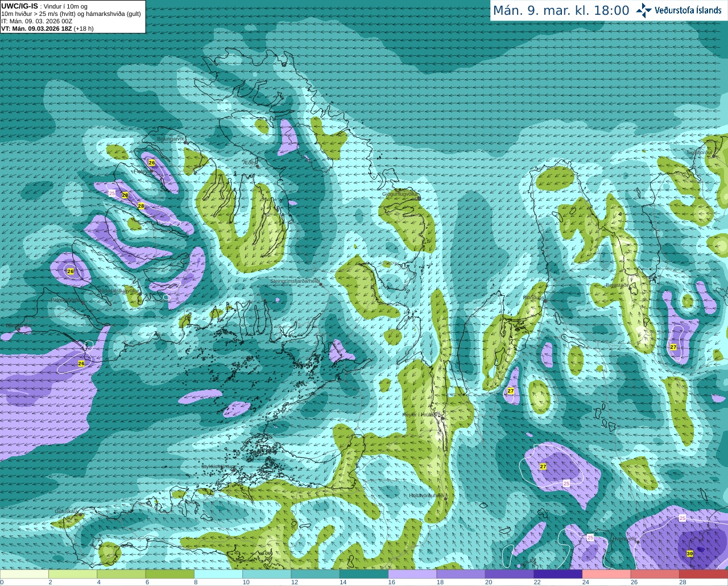Viewport: 728px width, 586px height.
Task: Select gust marker 26 beside white 25 label
Action: click(125, 195)
